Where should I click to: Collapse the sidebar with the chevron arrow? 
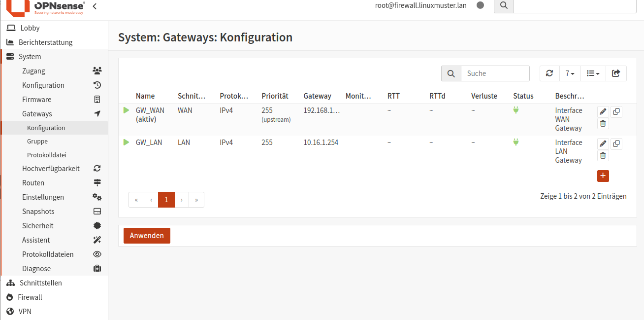pos(95,6)
